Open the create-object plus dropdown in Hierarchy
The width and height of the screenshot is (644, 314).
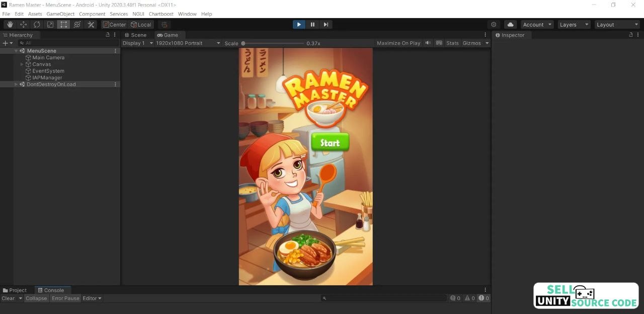[8, 43]
